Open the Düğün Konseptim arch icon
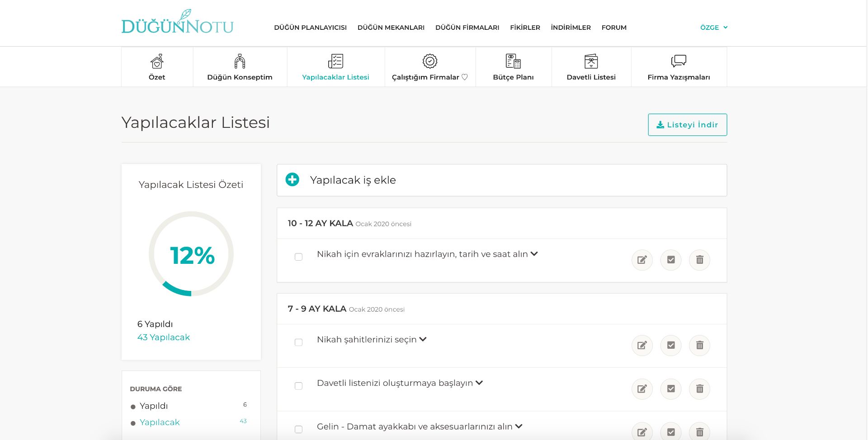This screenshot has height=440, width=868. 240,61
